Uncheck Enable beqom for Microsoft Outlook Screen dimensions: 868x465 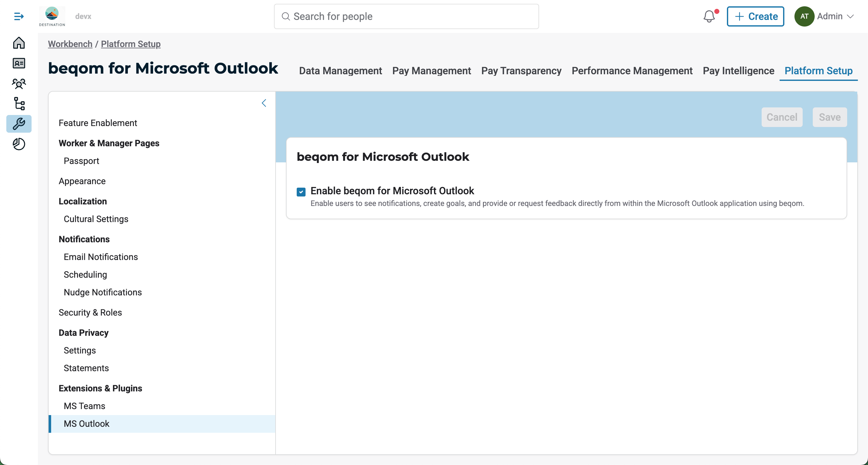point(301,192)
